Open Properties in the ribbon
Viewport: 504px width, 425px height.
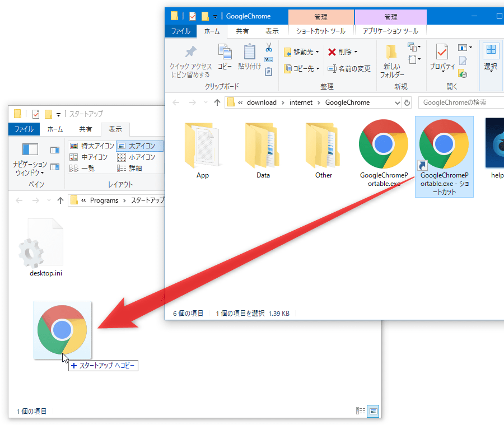pos(442,57)
